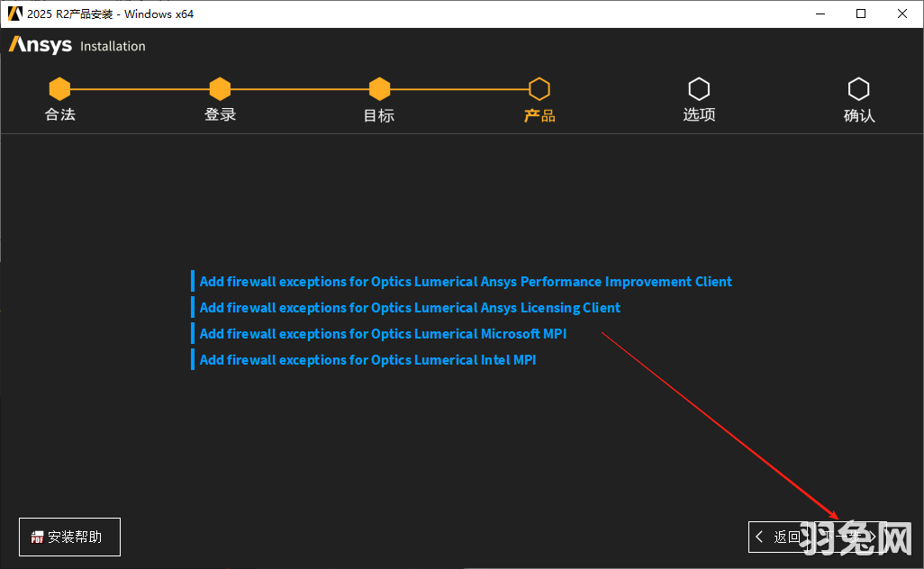
Task: Click the PDF icon on 安装帮助
Action: coord(38,537)
